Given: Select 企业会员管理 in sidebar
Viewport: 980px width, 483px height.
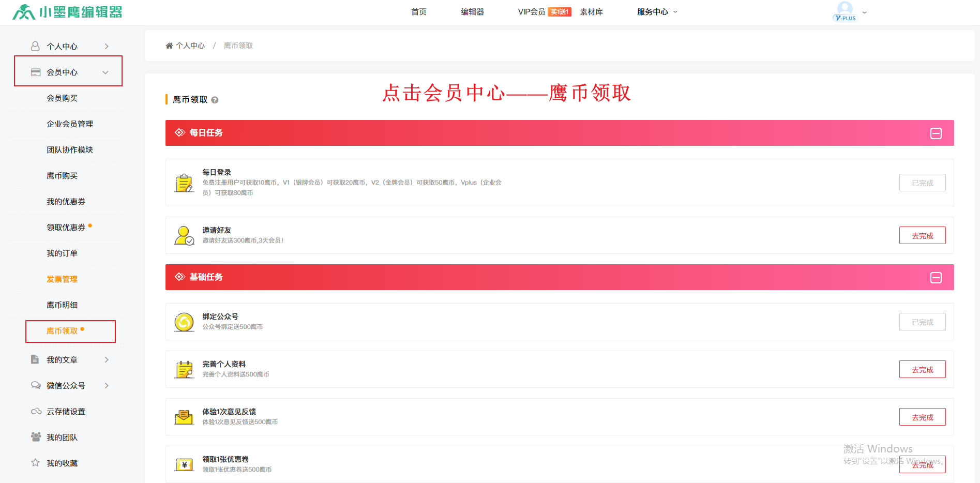Looking at the screenshot, I should [x=70, y=124].
